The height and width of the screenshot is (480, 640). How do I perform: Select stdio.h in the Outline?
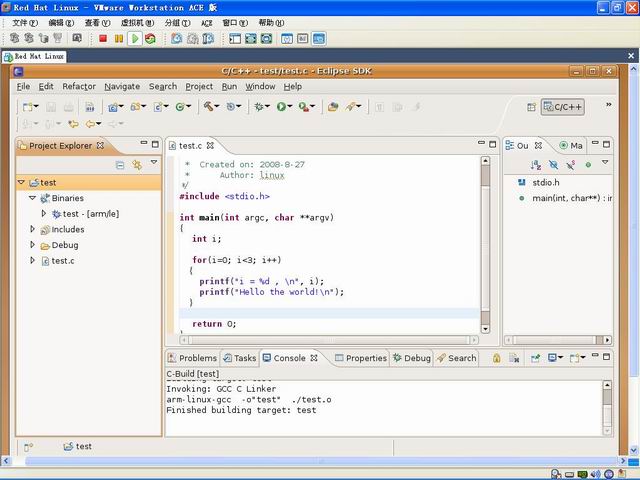click(x=546, y=182)
